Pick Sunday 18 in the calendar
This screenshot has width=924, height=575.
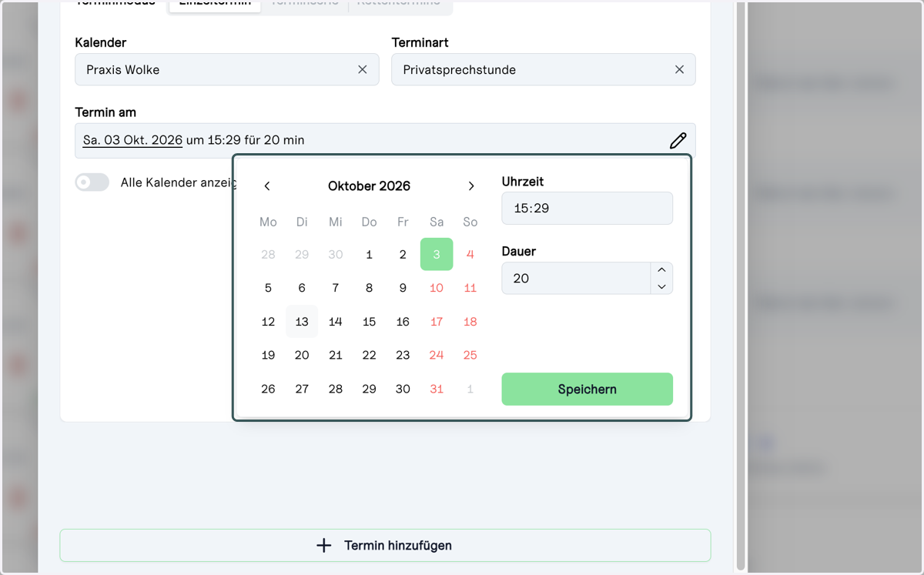coord(470,322)
